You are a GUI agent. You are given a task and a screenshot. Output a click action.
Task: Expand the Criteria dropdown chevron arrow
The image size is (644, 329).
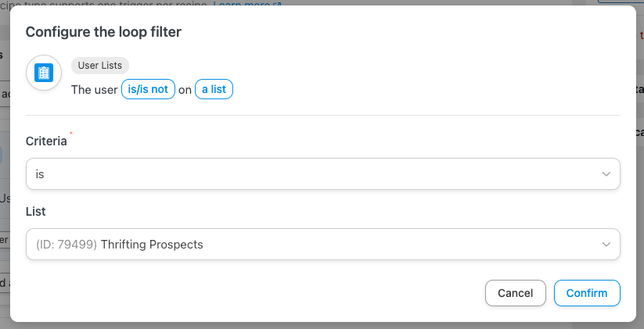[x=606, y=173]
